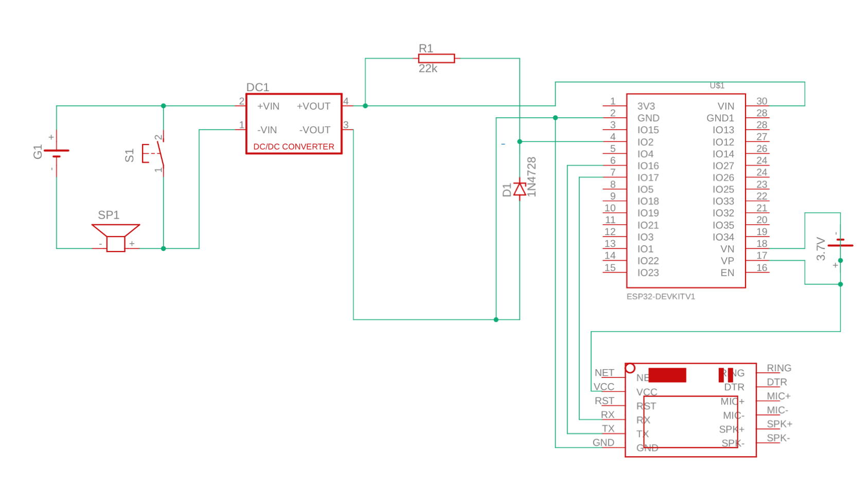Select the +VOUT pin on DC1
This screenshot has width=868, height=488.
[313, 106]
